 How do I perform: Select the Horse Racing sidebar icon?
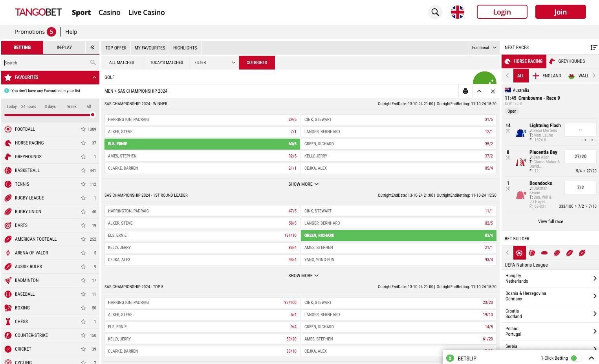pyautogui.click(x=8, y=143)
